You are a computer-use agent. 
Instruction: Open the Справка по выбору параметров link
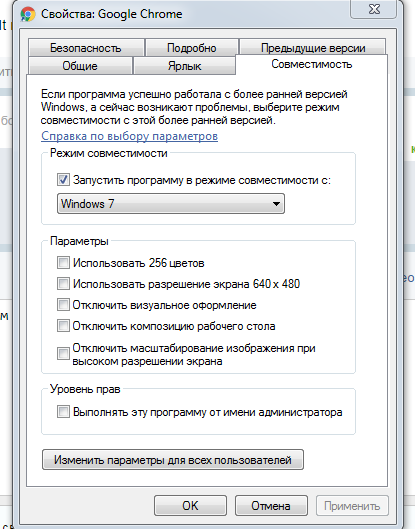pyautogui.click(x=130, y=136)
